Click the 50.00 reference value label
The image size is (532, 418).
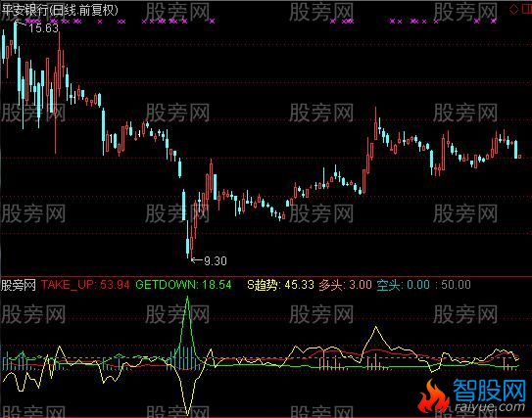click(x=456, y=285)
